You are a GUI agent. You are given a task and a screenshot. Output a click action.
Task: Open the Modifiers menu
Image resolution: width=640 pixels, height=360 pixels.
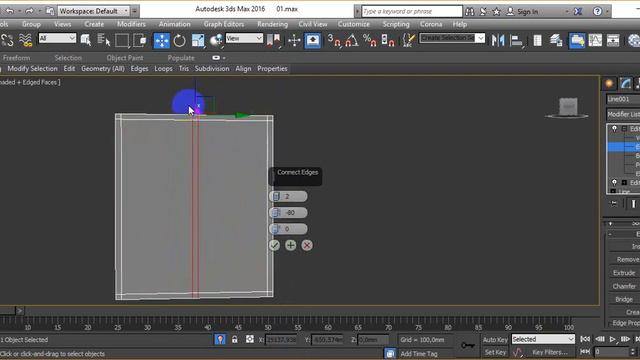pos(131,24)
